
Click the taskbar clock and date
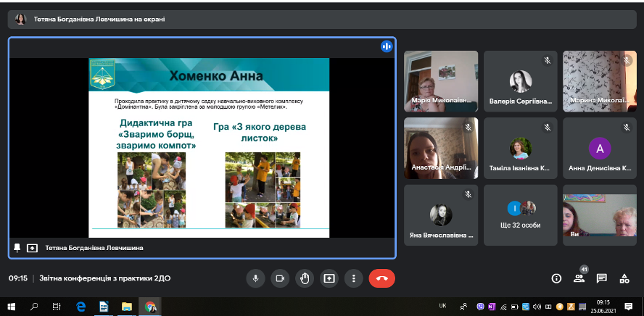[x=603, y=307]
